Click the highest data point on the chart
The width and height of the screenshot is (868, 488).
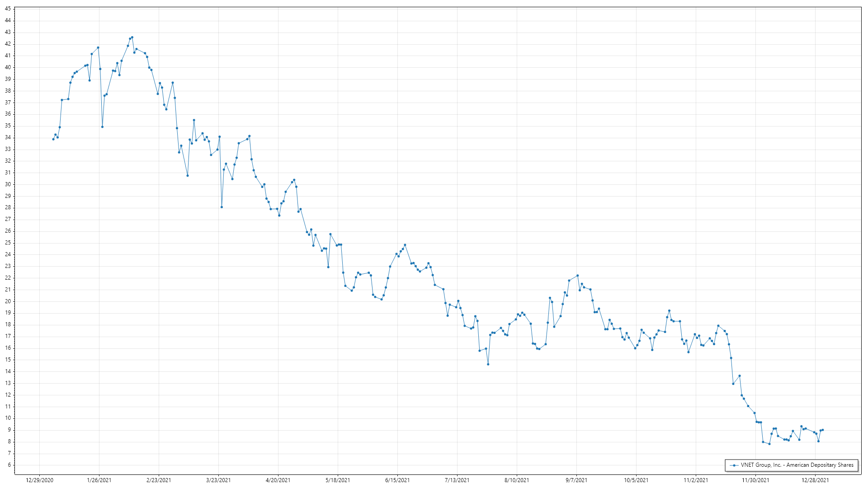pos(132,38)
